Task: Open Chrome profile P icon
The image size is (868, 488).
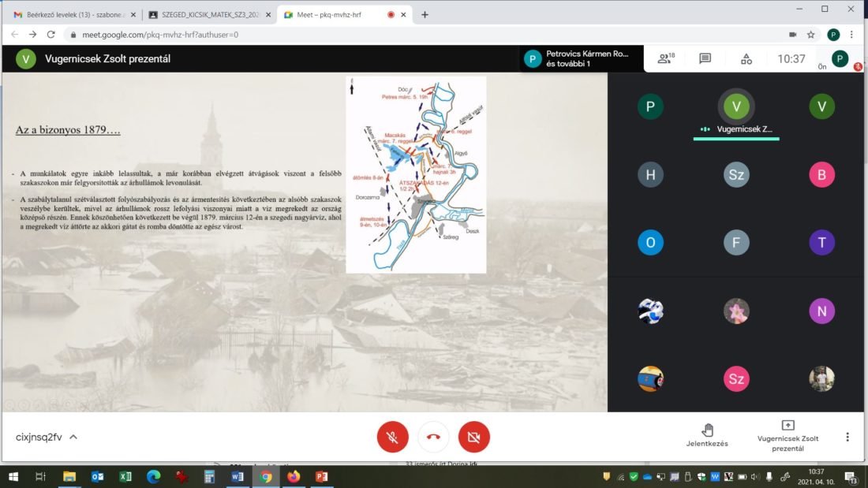Action: coord(833,35)
